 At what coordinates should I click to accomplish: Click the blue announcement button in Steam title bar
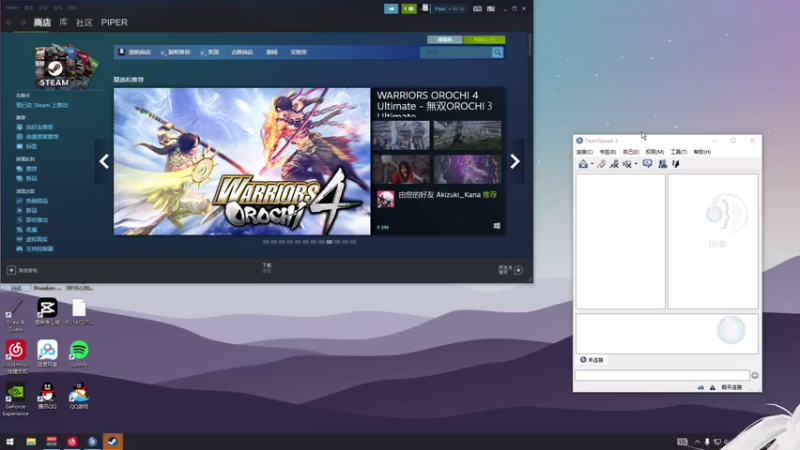click(x=391, y=9)
